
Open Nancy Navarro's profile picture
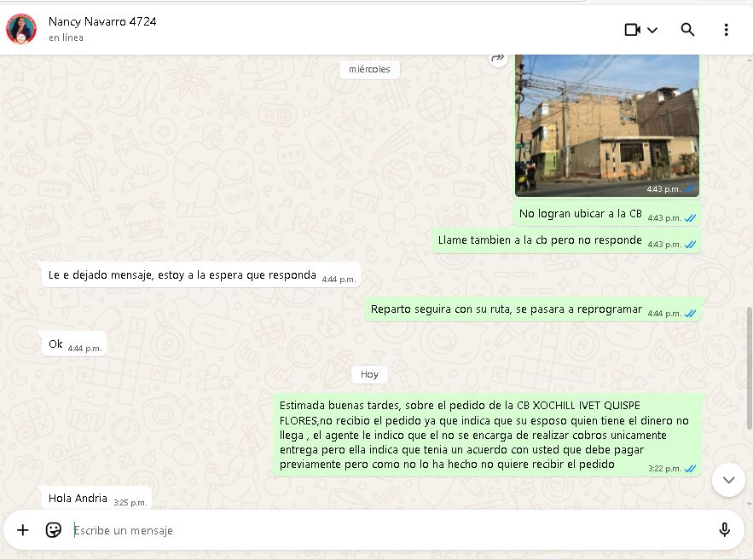point(21,29)
